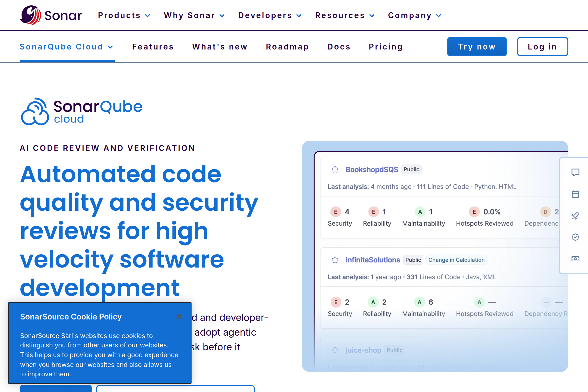Open the What's new page
The width and height of the screenshot is (588, 392).
(x=220, y=47)
